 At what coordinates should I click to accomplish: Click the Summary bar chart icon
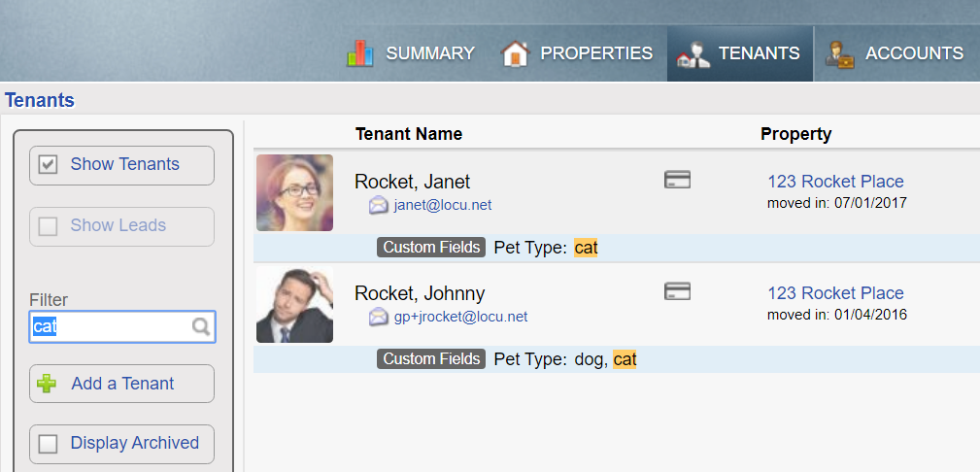(x=359, y=53)
